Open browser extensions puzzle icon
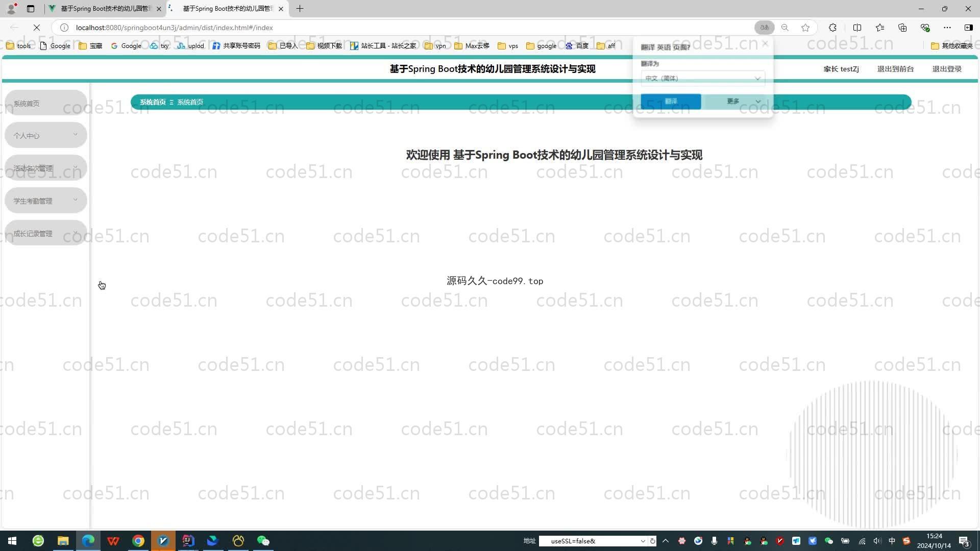Viewport: 980px width, 551px height. click(x=832, y=28)
